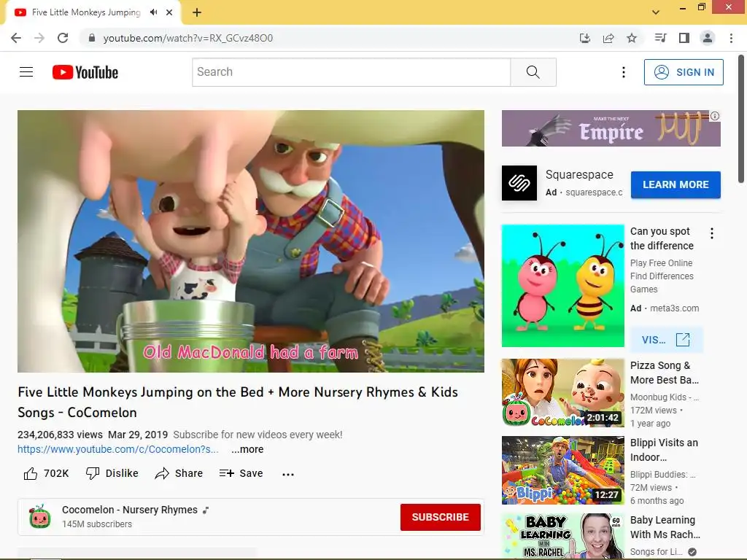Click the 234,206,833 views text
Viewport: 747px width, 560px height.
60,435
